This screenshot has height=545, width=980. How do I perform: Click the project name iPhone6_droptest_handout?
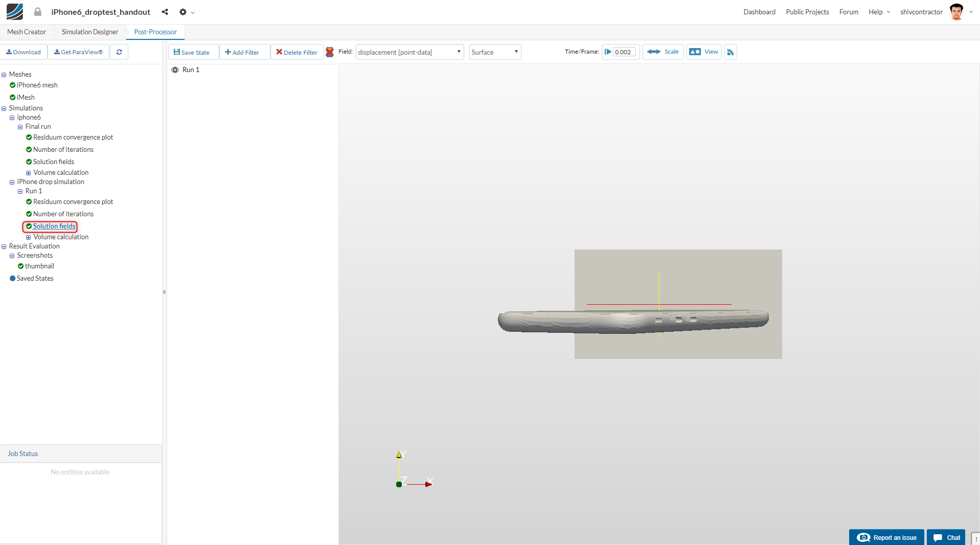[x=101, y=12]
